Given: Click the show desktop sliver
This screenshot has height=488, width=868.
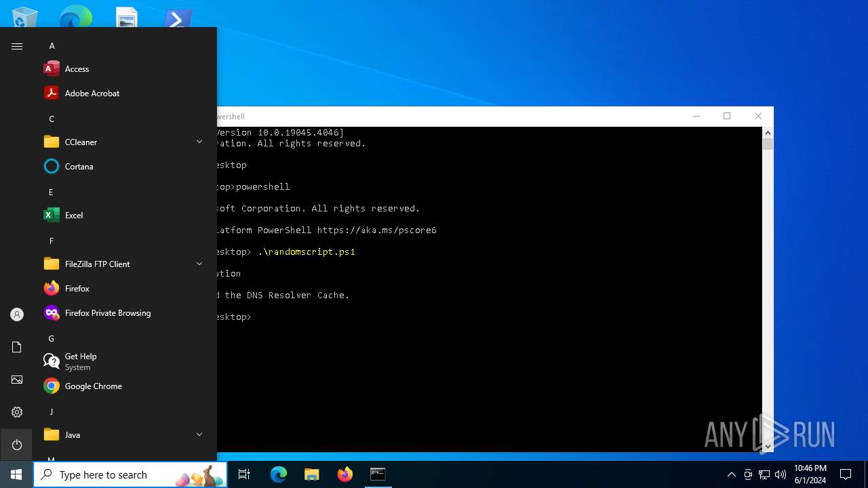Looking at the screenshot, I should click(x=866, y=474).
